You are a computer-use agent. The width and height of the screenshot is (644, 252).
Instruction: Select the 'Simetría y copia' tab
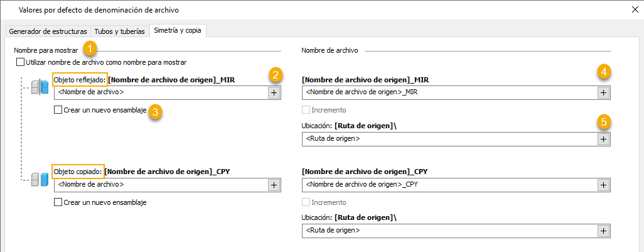179,30
